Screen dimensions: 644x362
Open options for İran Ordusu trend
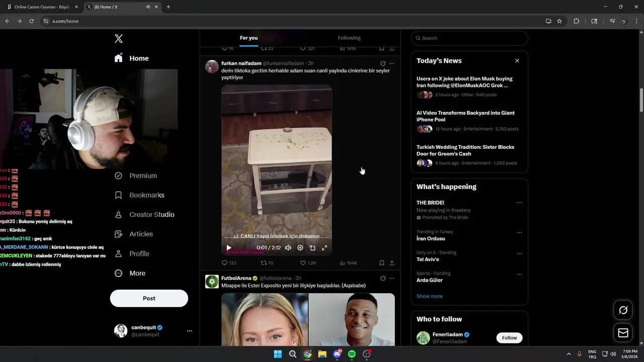[519, 233]
